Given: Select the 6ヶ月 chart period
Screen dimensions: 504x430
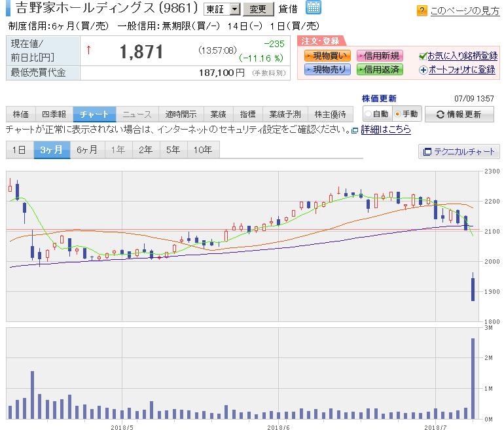Looking at the screenshot, I should (x=88, y=150).
